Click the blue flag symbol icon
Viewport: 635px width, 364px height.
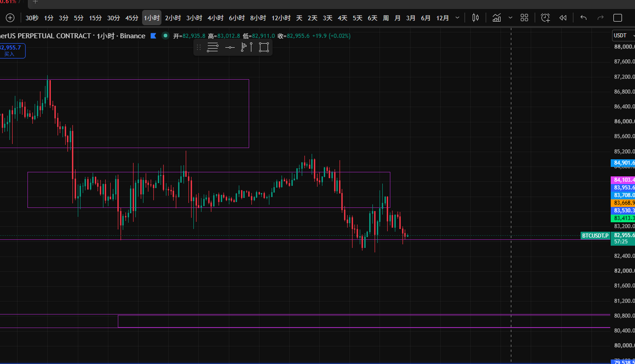tap(153, 36)
